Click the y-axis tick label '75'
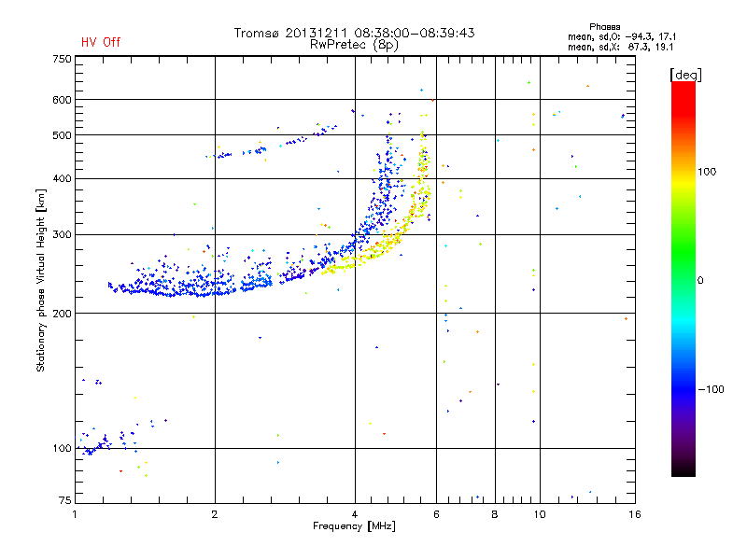Screen dimensions: 747x560 tap(65, 500)
